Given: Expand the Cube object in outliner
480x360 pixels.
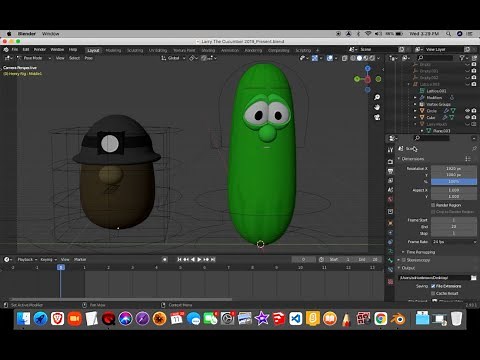Looking at the screenshot, I should click(x=415, y=117).
